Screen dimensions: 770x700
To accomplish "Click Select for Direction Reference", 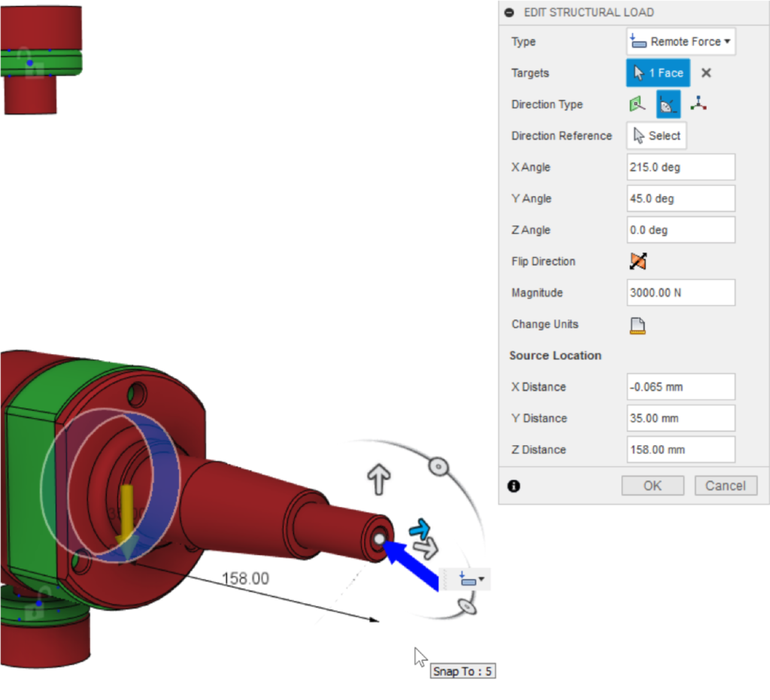I will (x=656, y=135).
